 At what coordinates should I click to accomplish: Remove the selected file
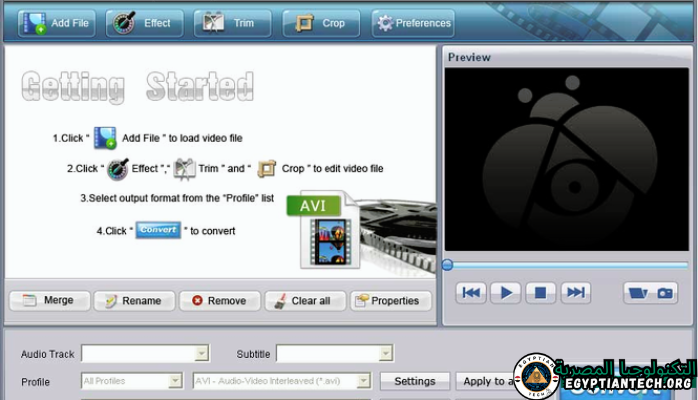[x=219, y=300]
